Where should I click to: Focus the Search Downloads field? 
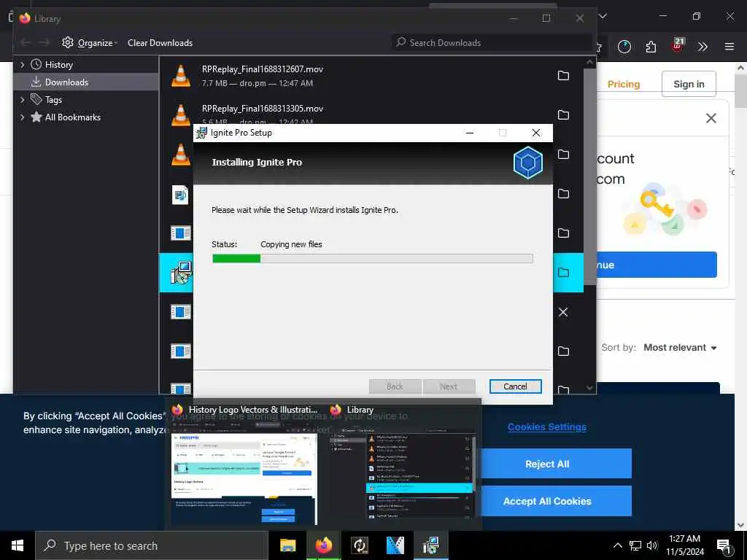tap(492, 43)
